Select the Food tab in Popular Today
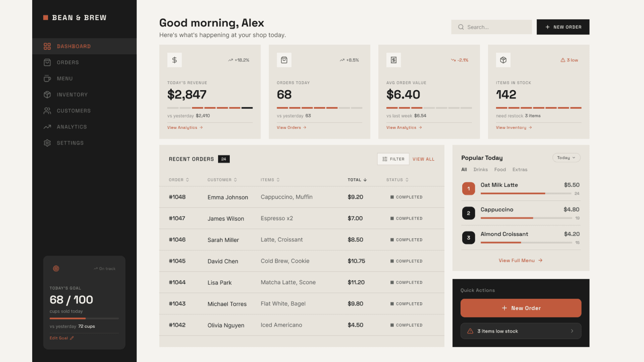Image resolution: width=644 pixels, height=362 pixels. pyautogui.click(x=500, y=170)
